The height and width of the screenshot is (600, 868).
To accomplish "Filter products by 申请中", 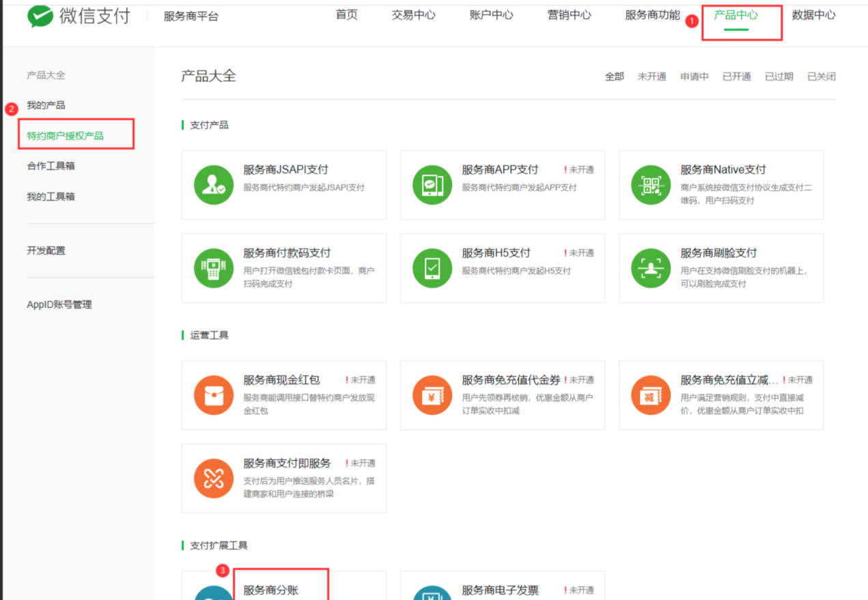I will click(x=694, y=76).
